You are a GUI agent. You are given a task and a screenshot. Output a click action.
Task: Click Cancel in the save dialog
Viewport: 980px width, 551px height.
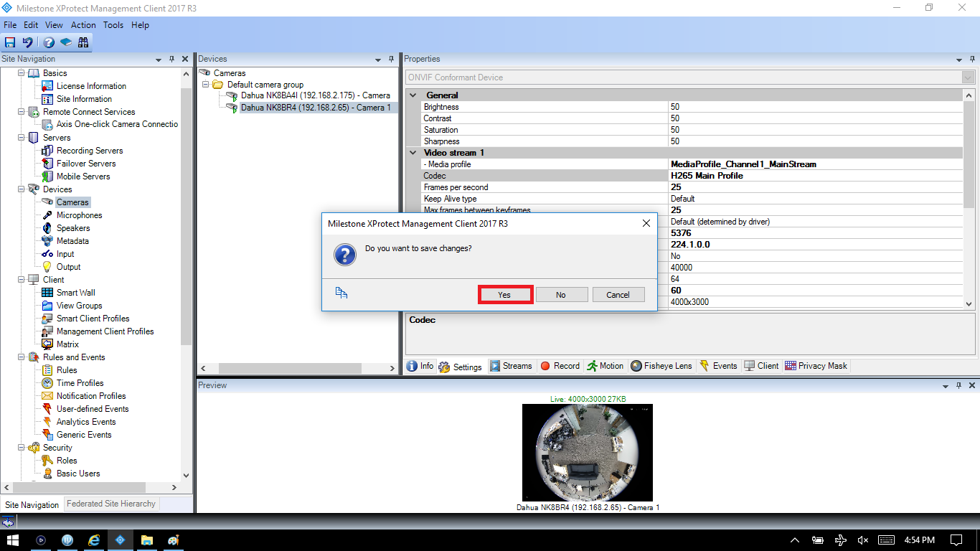(x=618, y=294)
